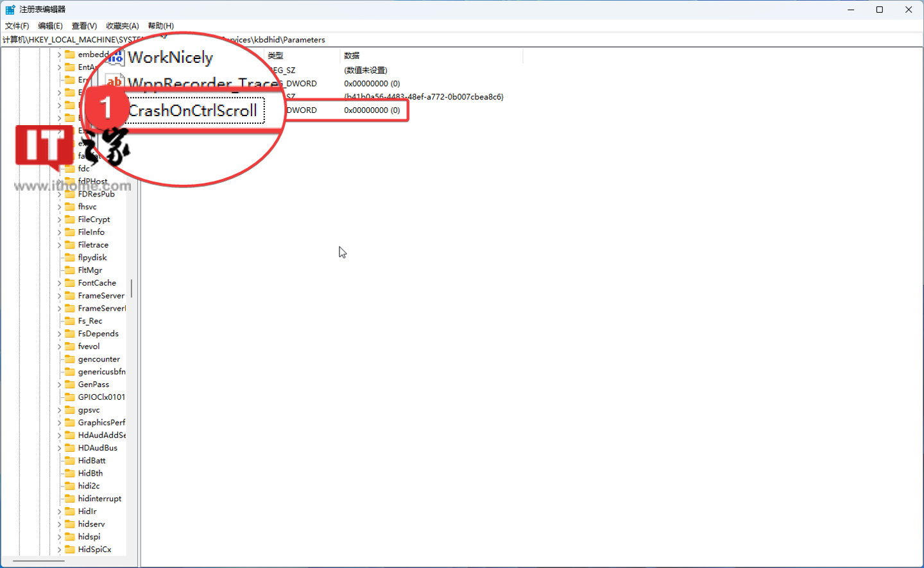
Task: Select the FrameServer tree entry label
Action: click(101, 296)
